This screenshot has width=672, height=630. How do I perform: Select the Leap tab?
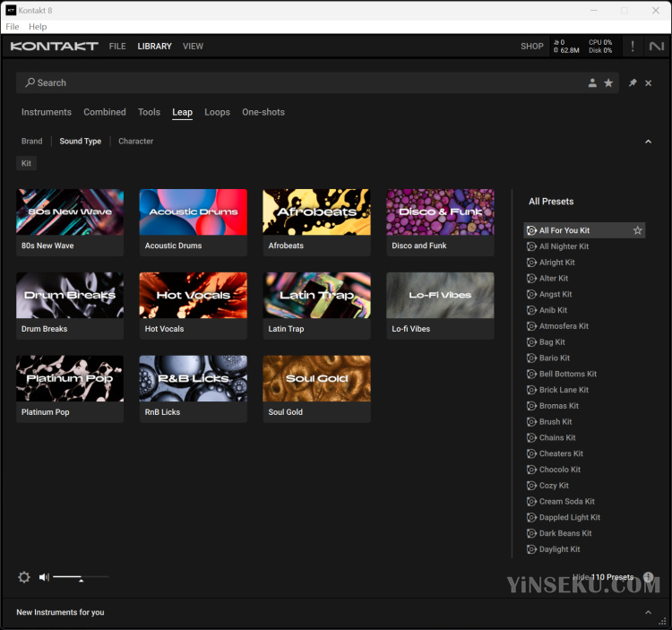coord(182,112)
